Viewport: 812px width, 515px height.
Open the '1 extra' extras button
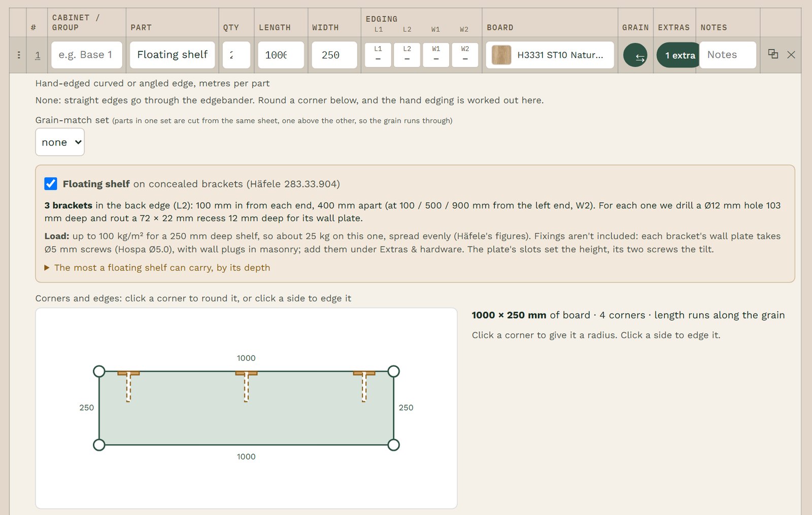point(678,55)
